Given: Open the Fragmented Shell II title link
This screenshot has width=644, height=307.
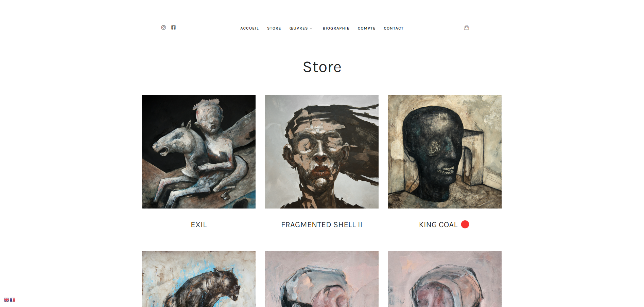Looking at the screenshot, I should point(321,225).
